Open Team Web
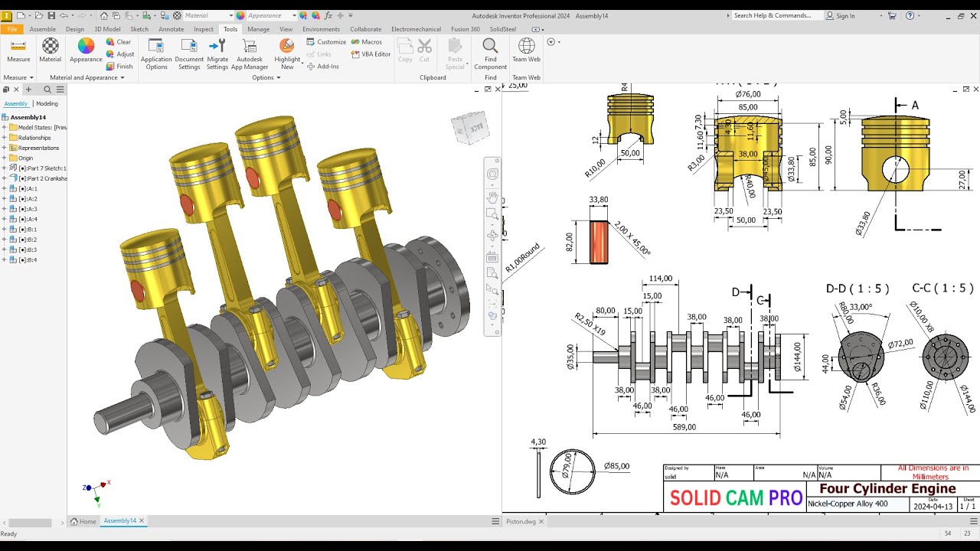 (526, 51)
